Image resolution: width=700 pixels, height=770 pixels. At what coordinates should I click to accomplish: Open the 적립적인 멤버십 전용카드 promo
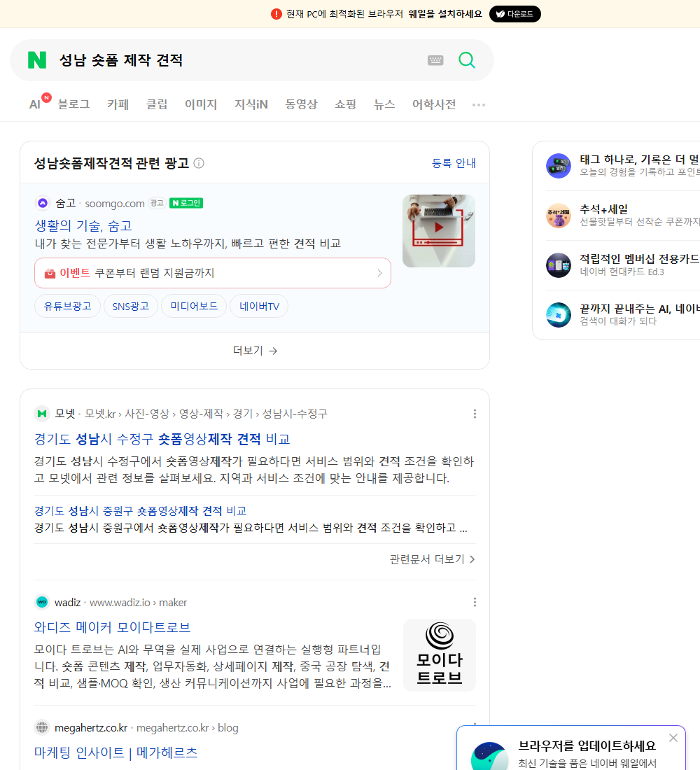point(623,265)
